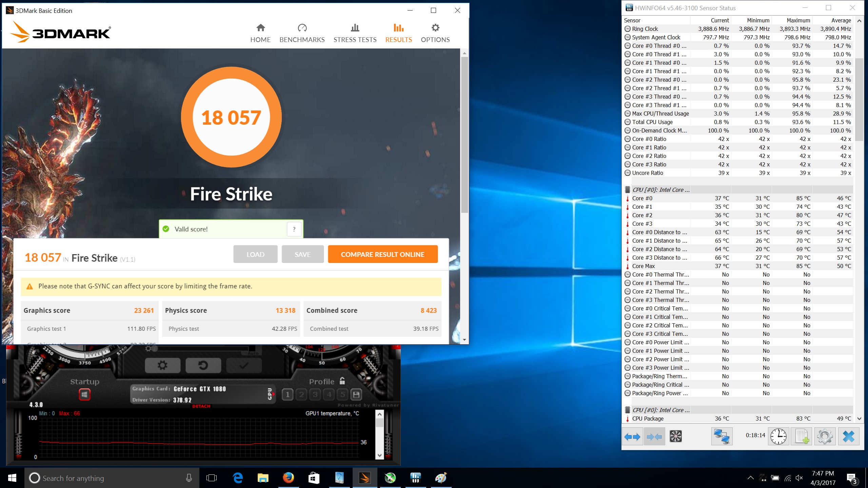Open the Paint taskbar icon
The height and width of the screenshot is (488, 868).
click(441, 478)
